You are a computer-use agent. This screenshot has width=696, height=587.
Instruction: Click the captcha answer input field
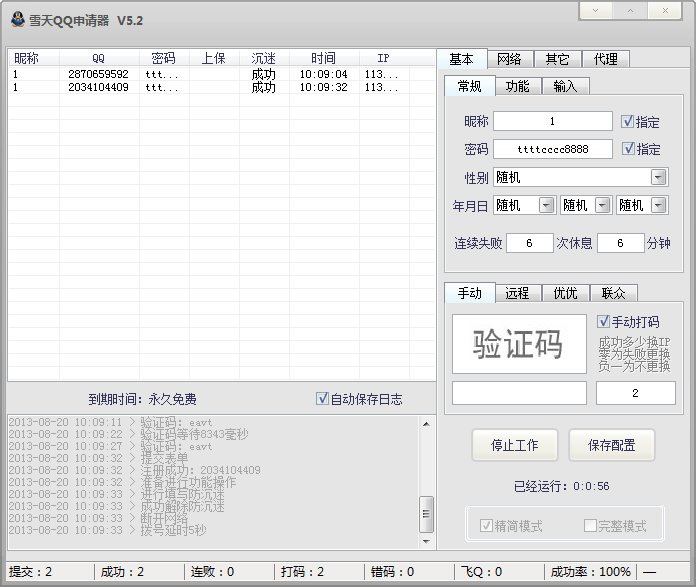[x=519, y=393]
